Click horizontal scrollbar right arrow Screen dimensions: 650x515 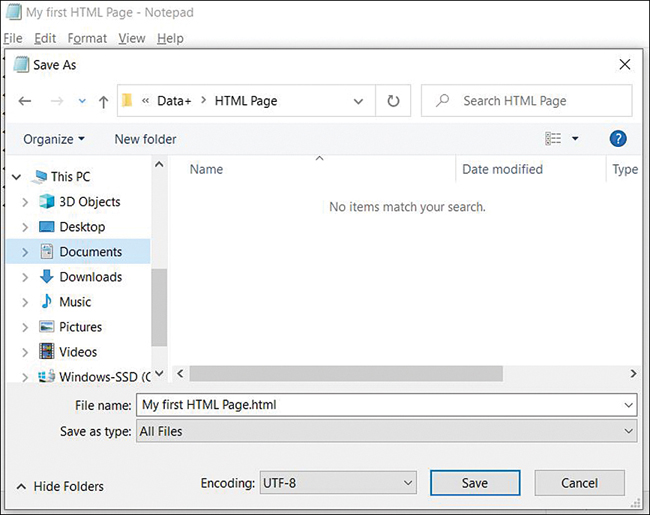click(x=633, y=374)
